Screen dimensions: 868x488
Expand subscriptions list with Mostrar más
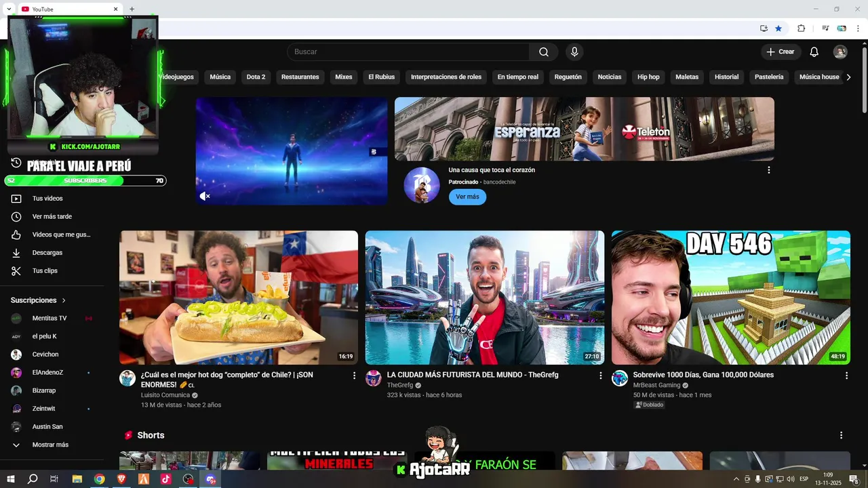(50, 445)
